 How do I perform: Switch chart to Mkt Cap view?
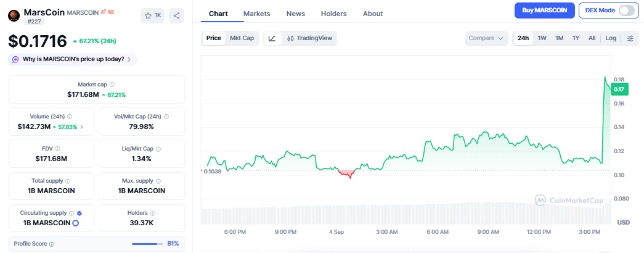click(242, 38)
